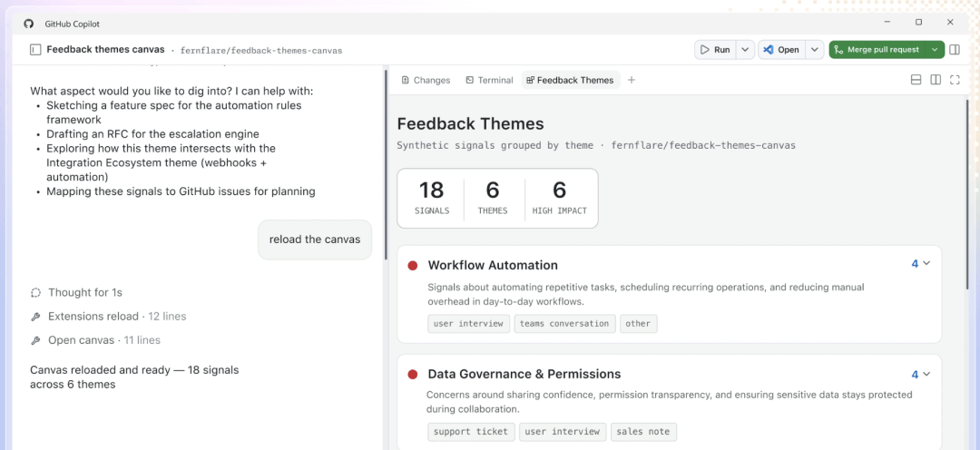Click the fernflare/feedback-themes-canvas repo path in header
The image size is (980, 450).
[x=261, y=50]
